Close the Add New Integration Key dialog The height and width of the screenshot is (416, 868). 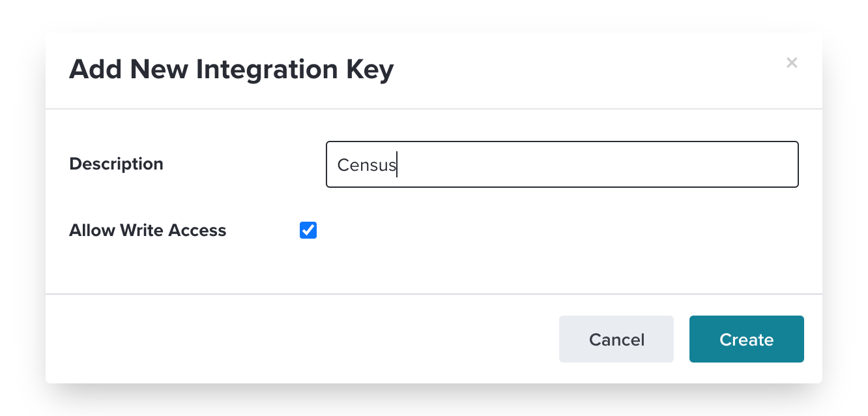(792, 63)
